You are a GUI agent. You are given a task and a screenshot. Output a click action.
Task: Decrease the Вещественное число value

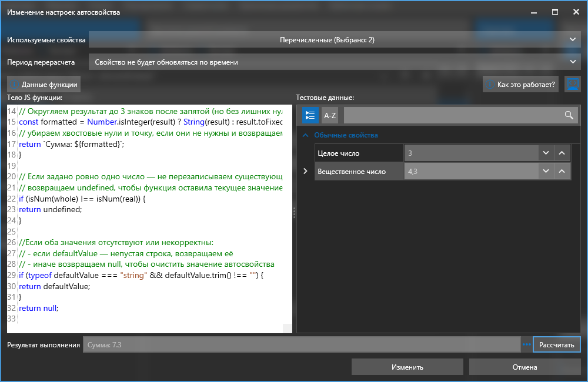coord(546,172)
